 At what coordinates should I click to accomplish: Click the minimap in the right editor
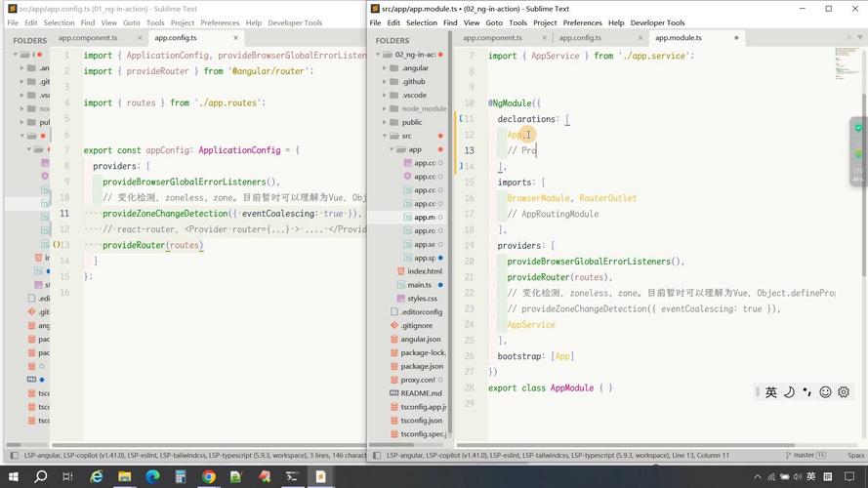tap(846, 64)
